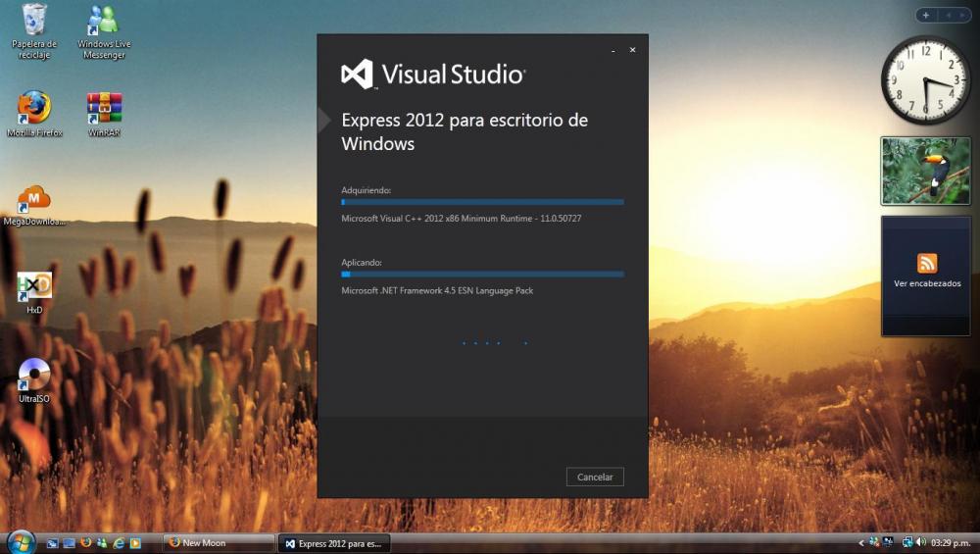Click the analog clock gadget
980x554 pixels.
click(926, 80)
